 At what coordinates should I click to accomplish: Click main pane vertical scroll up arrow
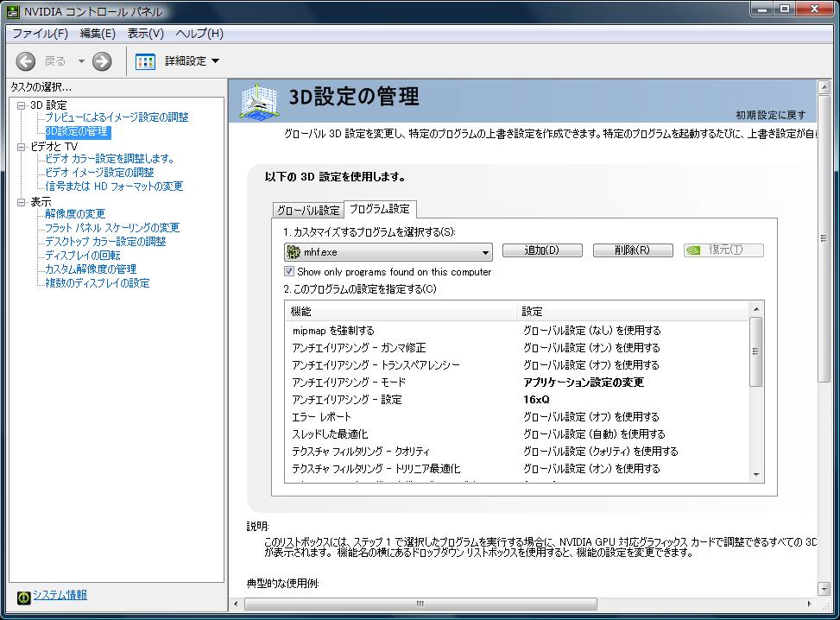[x=824, y=87]
